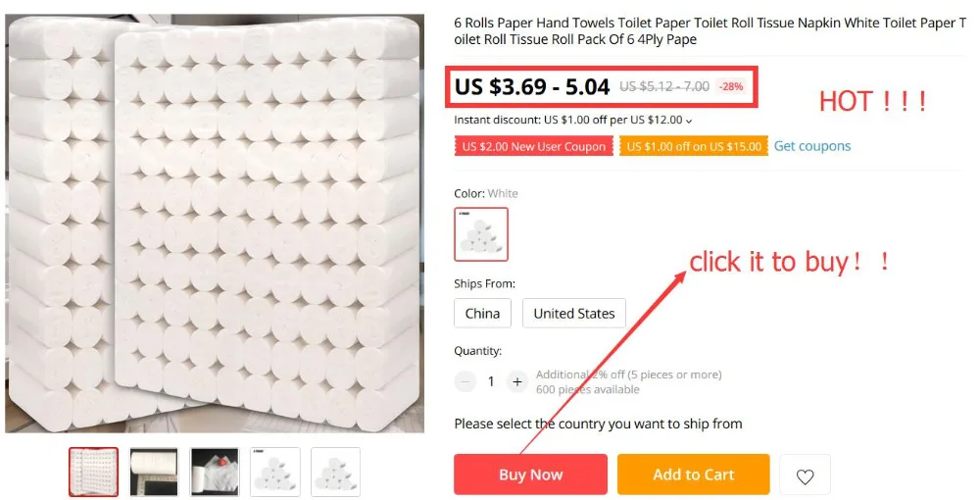The height and width of the screenshot is (500, 980).
Task: Expand the Instant discount dropdown arrow
Action: click(x=689, y=120)
